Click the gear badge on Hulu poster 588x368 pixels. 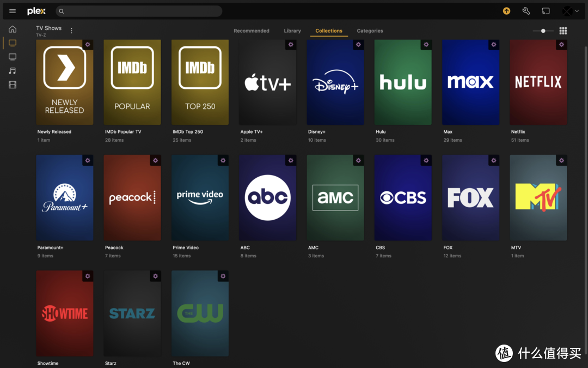coord(426,45)
